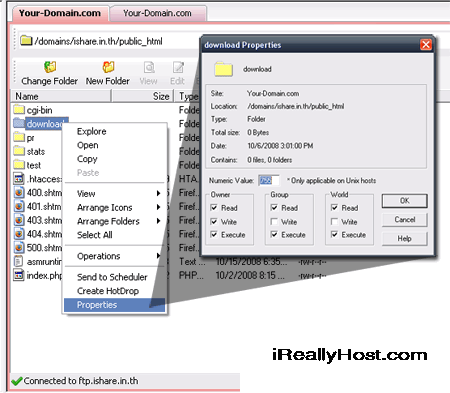Select the asmruntime text file icon
Viewport: 450px width, 393px height.
19,261
